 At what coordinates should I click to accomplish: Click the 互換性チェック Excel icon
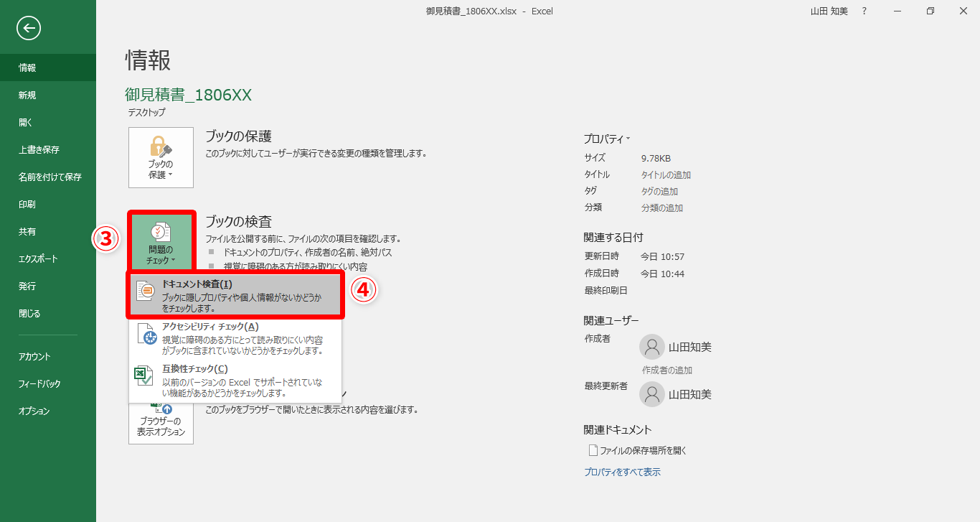point(143,377)
